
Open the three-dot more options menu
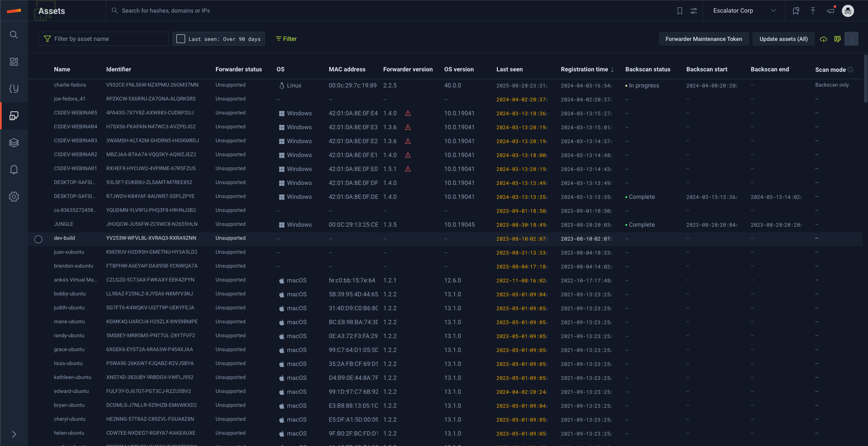(851, 39)
